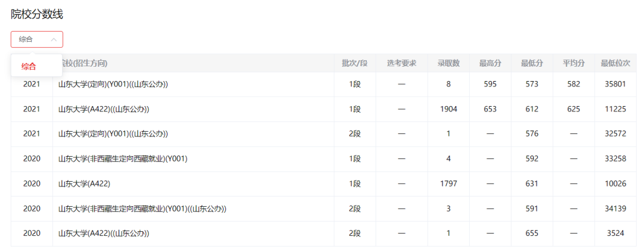Click the 选考要求 column header

click(x=401, y=63)
